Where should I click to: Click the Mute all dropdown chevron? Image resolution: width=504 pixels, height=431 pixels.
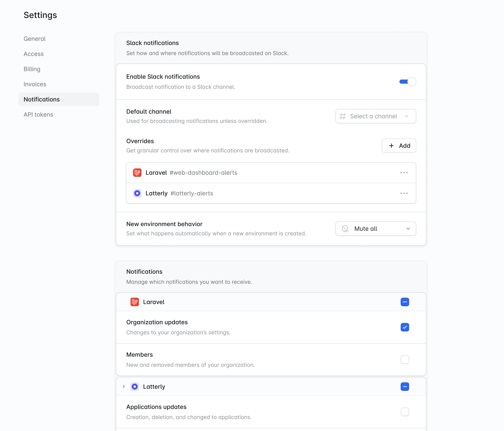point(408,229)
